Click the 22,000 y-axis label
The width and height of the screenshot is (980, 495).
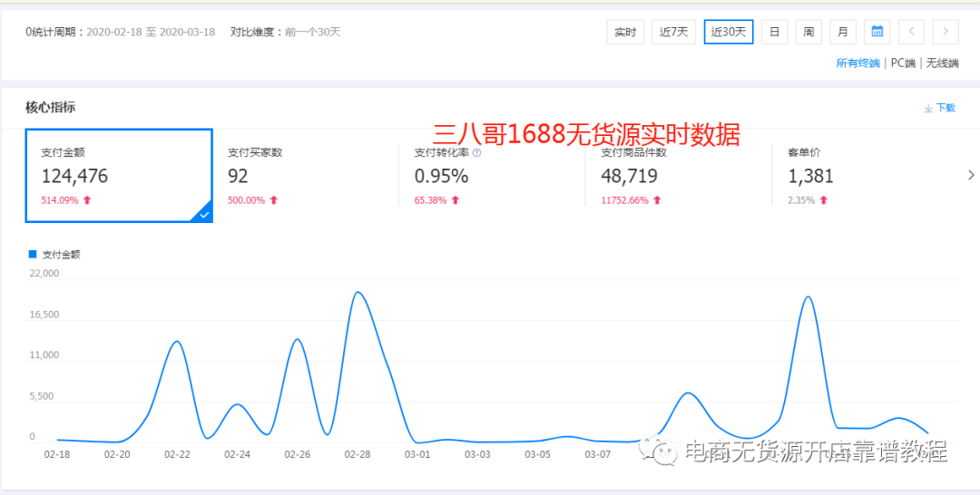44,273
